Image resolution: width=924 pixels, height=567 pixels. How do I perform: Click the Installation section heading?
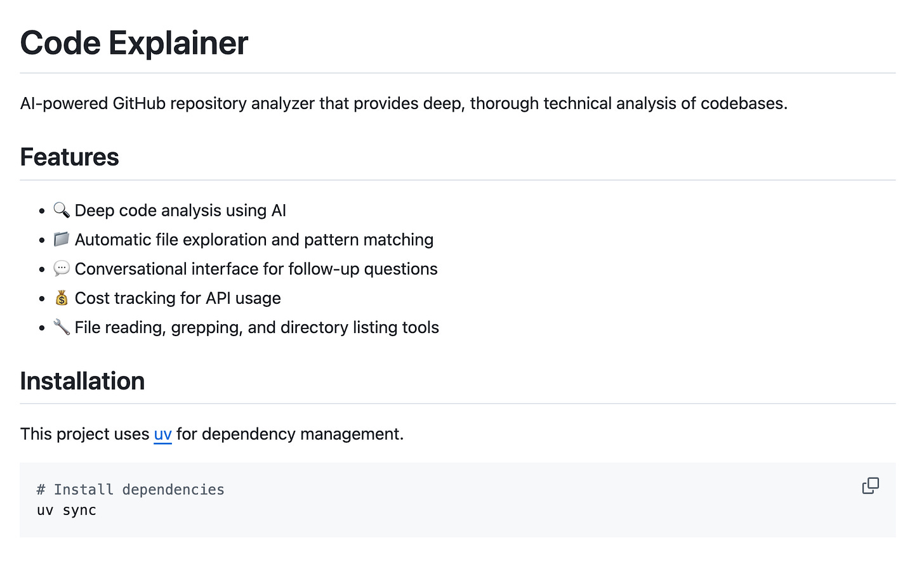pyautogui.click(x=82, y=381)
